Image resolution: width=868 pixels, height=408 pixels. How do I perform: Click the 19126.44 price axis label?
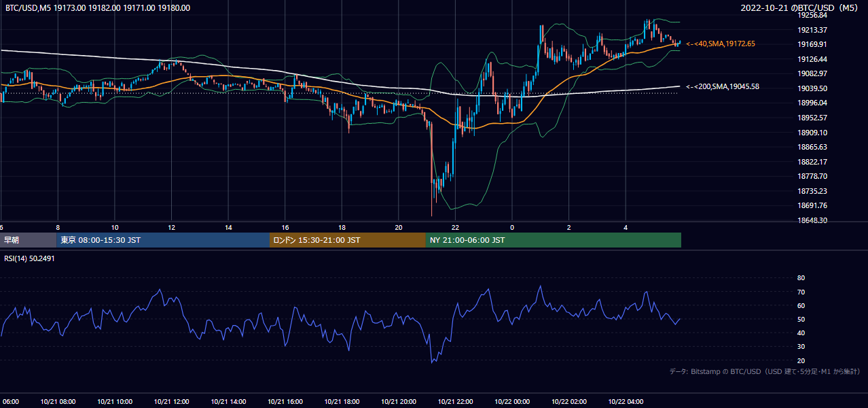click(x=812, y=59)
